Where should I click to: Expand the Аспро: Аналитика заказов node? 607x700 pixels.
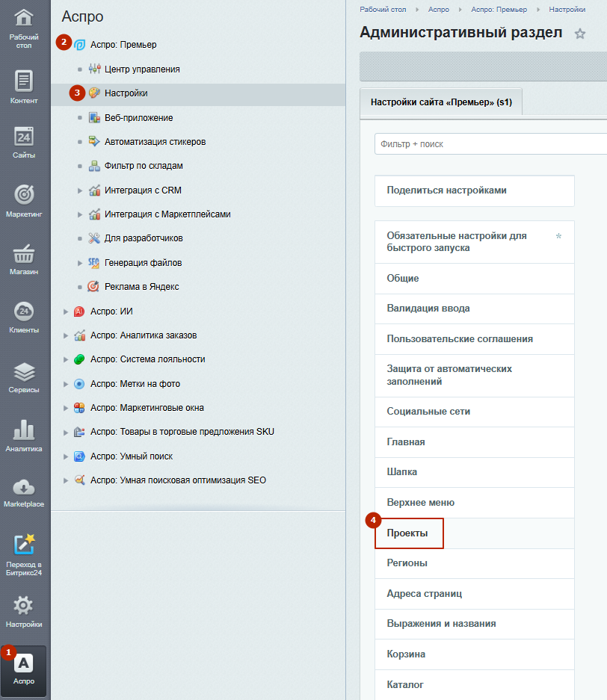66,335
